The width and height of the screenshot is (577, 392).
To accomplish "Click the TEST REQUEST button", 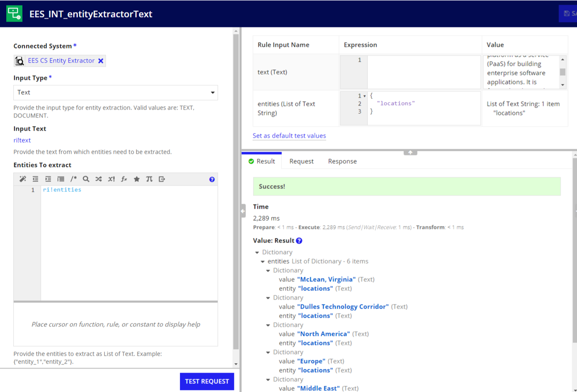I will pos(207,381).
